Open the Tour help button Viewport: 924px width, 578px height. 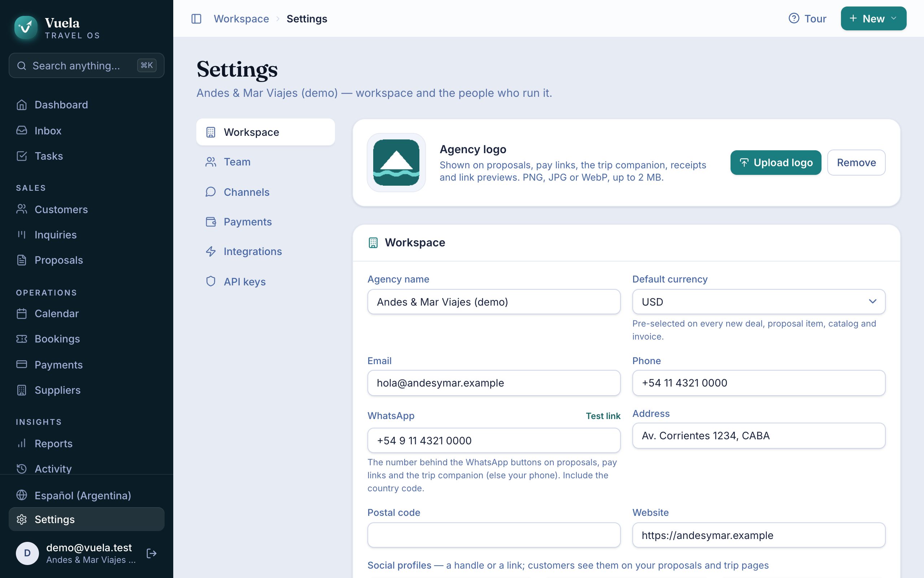point(807,19)
